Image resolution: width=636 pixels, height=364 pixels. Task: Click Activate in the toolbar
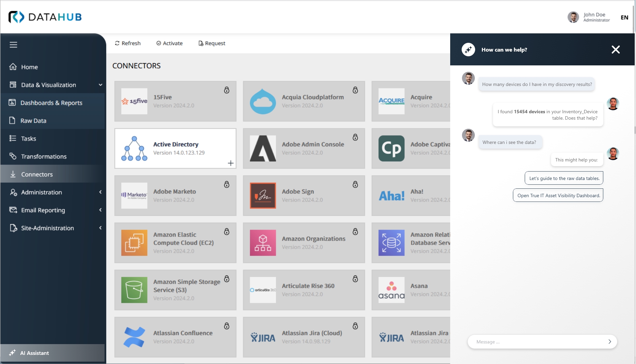coord(169,43)
